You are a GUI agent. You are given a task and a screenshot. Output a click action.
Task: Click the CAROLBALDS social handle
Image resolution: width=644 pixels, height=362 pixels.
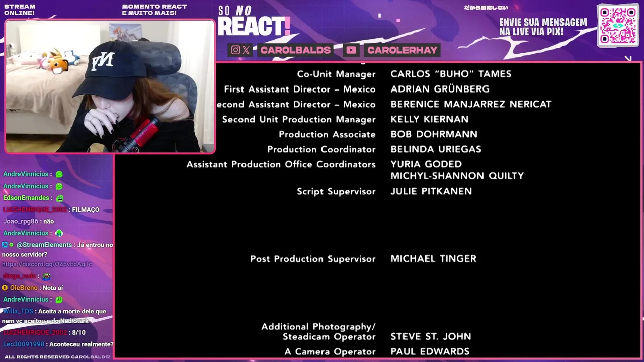coord(295,50)
